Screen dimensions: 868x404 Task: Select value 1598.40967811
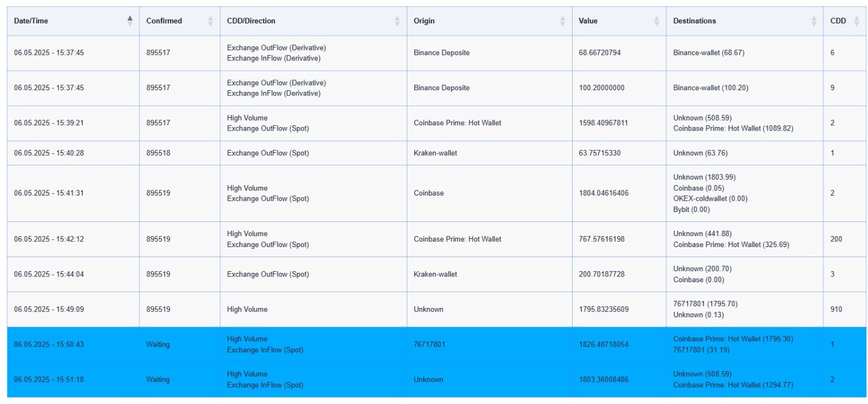604,123
